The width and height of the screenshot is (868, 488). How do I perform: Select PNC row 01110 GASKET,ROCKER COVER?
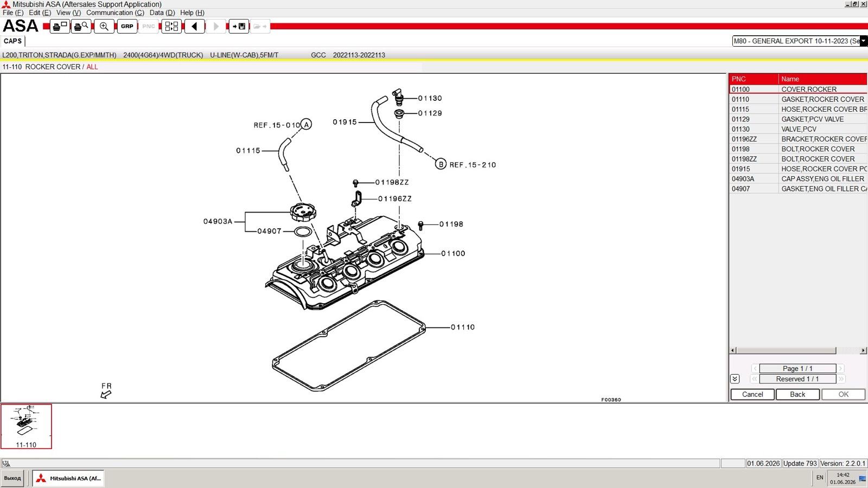[797, 99]
